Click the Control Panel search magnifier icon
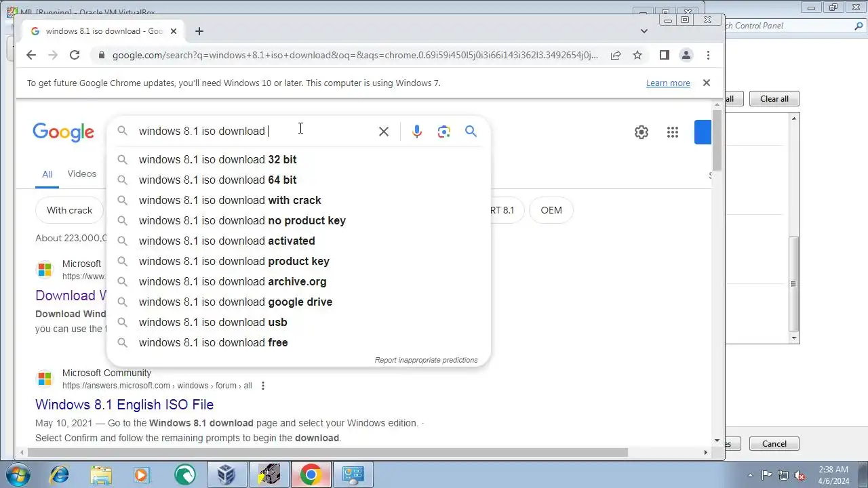The width and height of the screenshot is (868, 488). (x=858, y=26)
